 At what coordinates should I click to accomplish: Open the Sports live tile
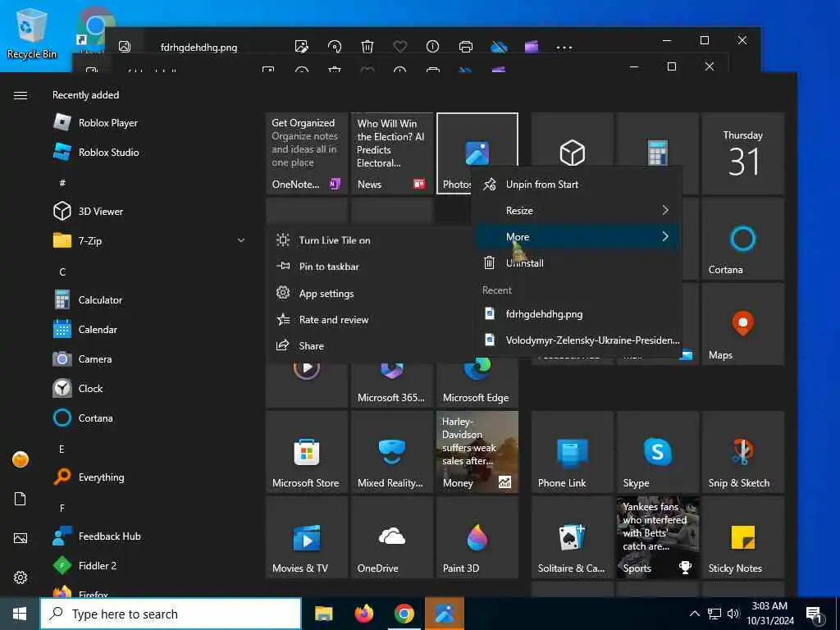(x=658, y=537)
